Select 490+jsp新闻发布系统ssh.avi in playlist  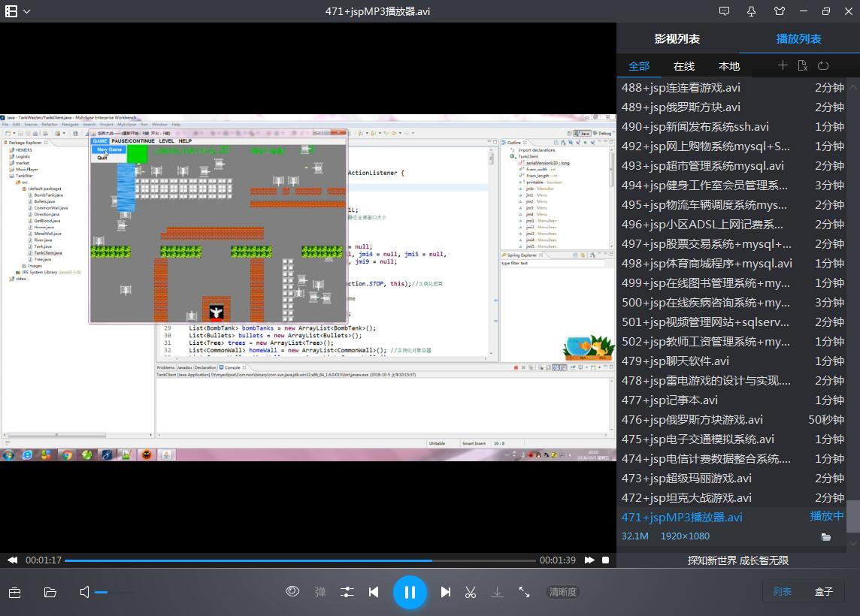click(x=732, y=127)
